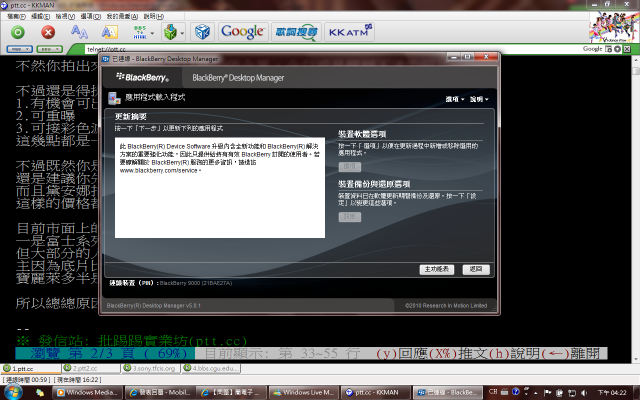The width and height of the screenshot is (640, 400).
Task: Open 說明 dropdown in BlackBerry Desktop Manager
Action: pos(479,99)
